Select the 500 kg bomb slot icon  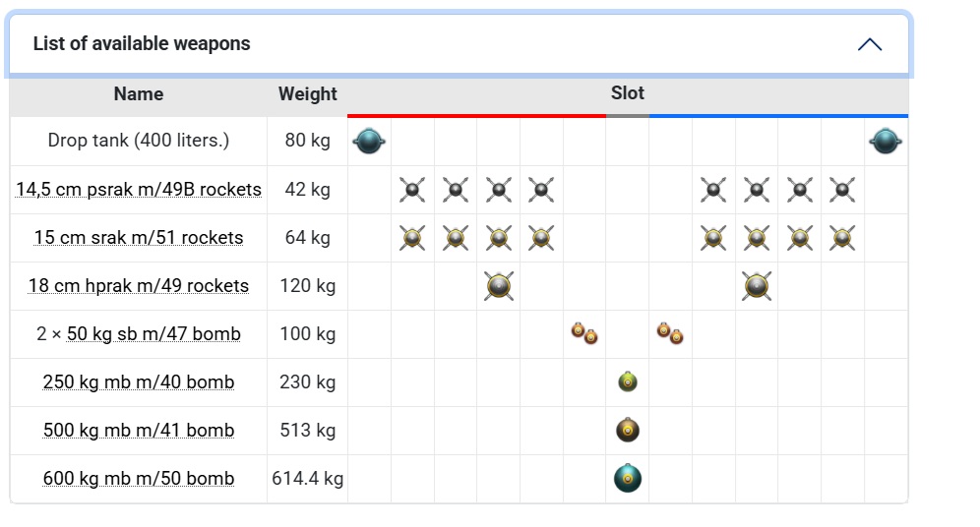[628, 430]
